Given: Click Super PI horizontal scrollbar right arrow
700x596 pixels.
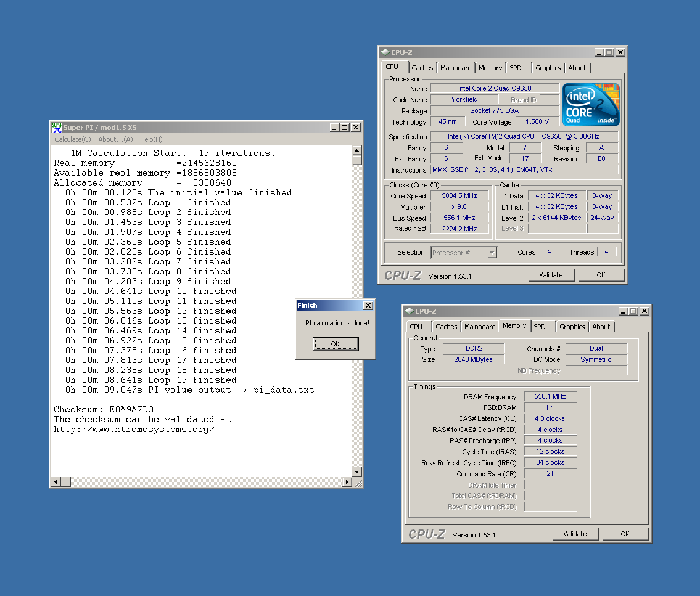Looking at the screenshot, I should (x=347, y=482).
